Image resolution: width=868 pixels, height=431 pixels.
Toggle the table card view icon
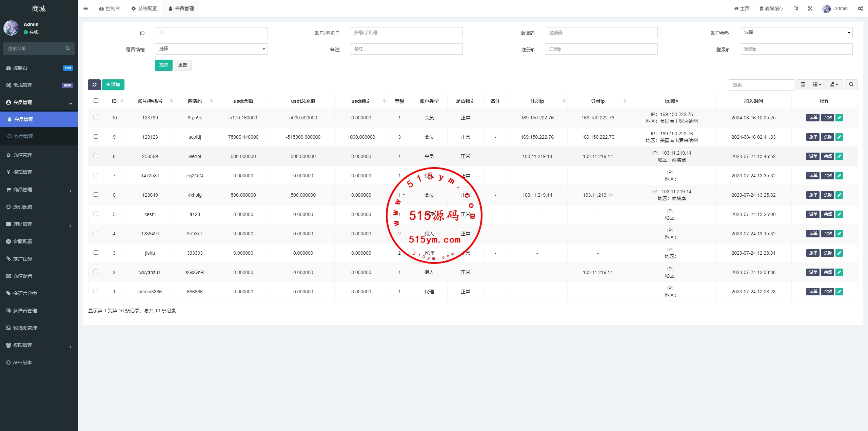click(x=803, y=85)
